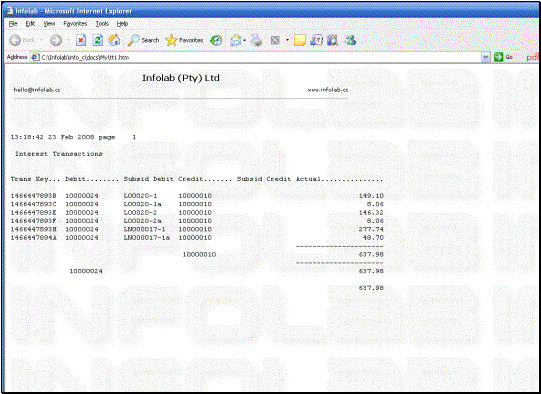Click the green Go button
This screenshot has height=394, width=541.
[x=503, y=57]
